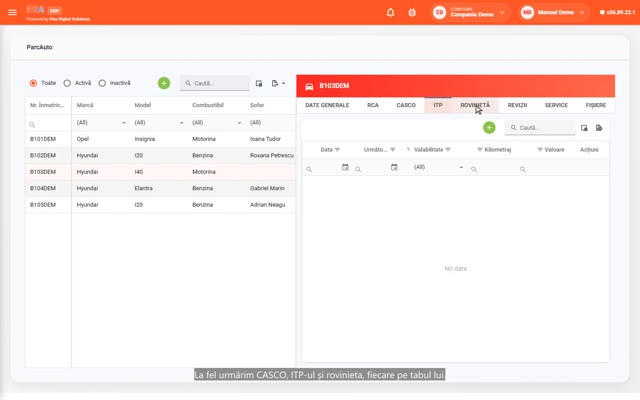Switch to the ROVINIETĂ tab
This screenshot has height=400, width=640.
[x=475, y=105]
